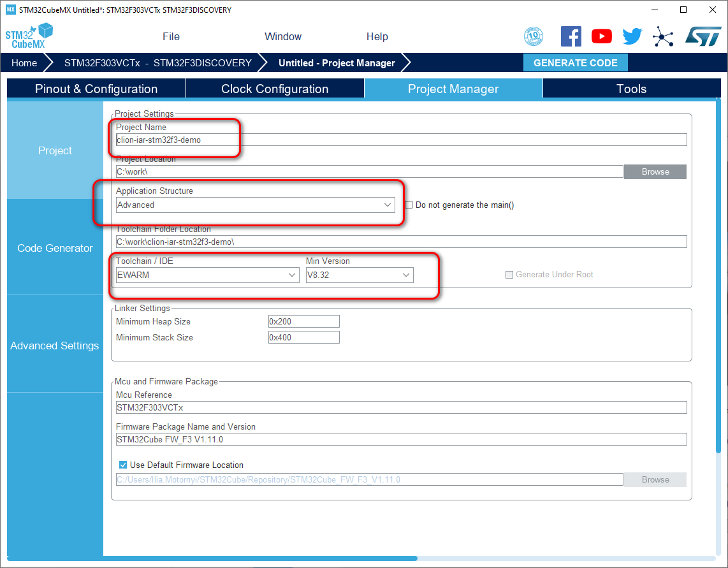Open the Facebook icon link
Viewport: 728px width, 568px height.
(571, 36)
